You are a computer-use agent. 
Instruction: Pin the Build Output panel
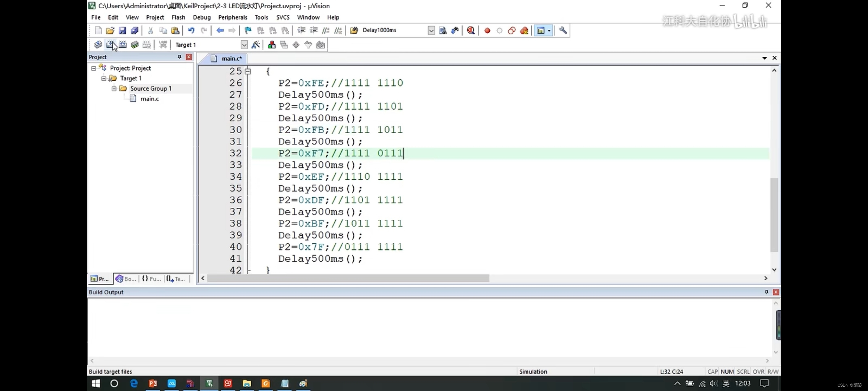pyautogui.click(x=766, y=292)
